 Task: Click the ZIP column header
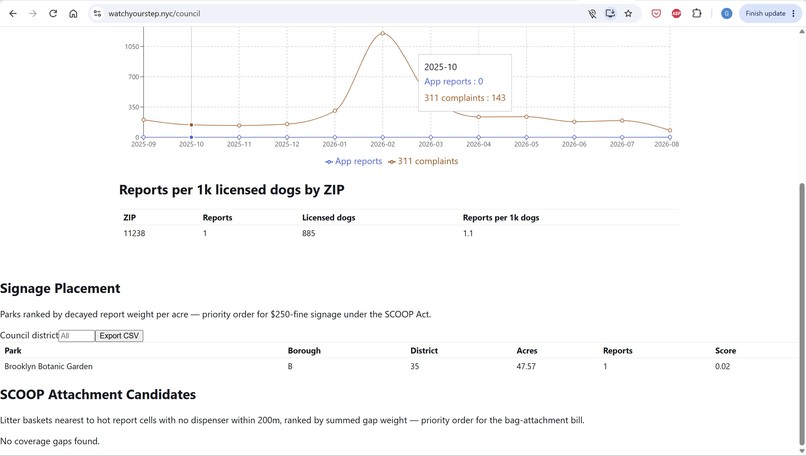coord(130,218)
